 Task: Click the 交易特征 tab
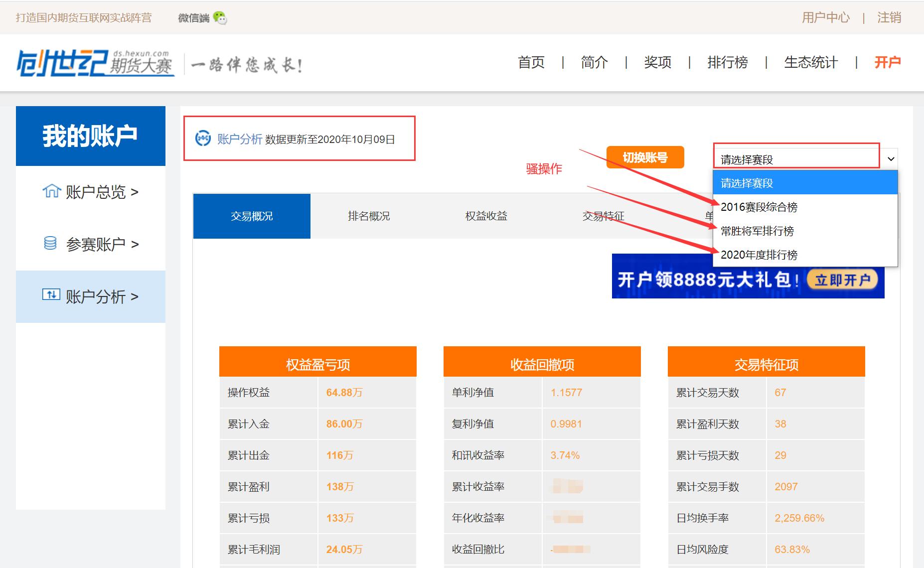pyautogui.click(x=605, y=216)
